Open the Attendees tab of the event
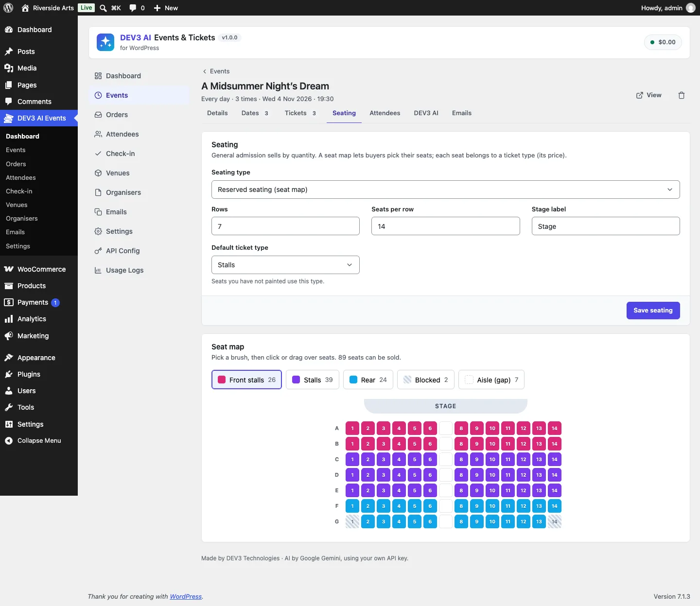This screenshot has width=700, height=606. tap(385, 113)
